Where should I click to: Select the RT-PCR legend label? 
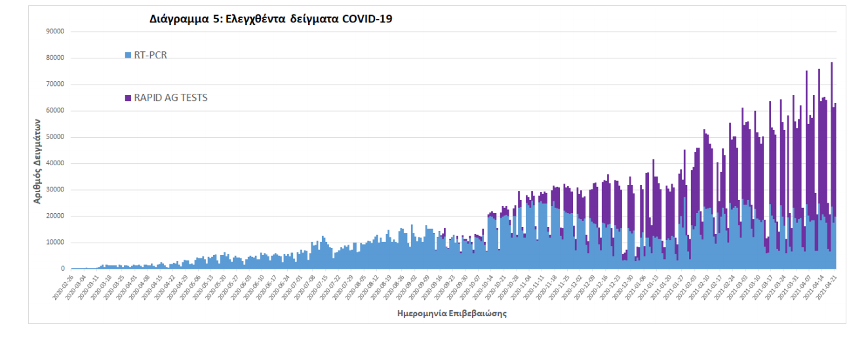(150, 55)
